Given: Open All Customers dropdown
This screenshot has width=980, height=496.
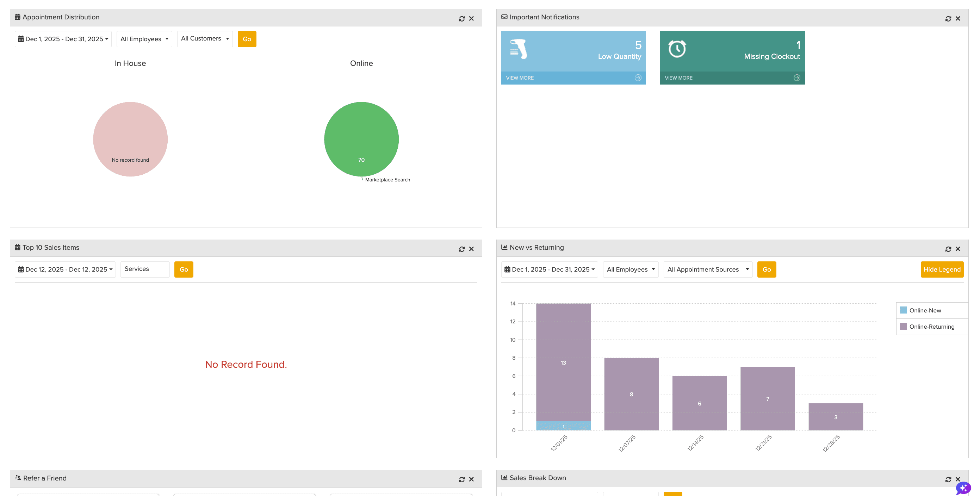Looking at the screenshot, I should (205, 39).
